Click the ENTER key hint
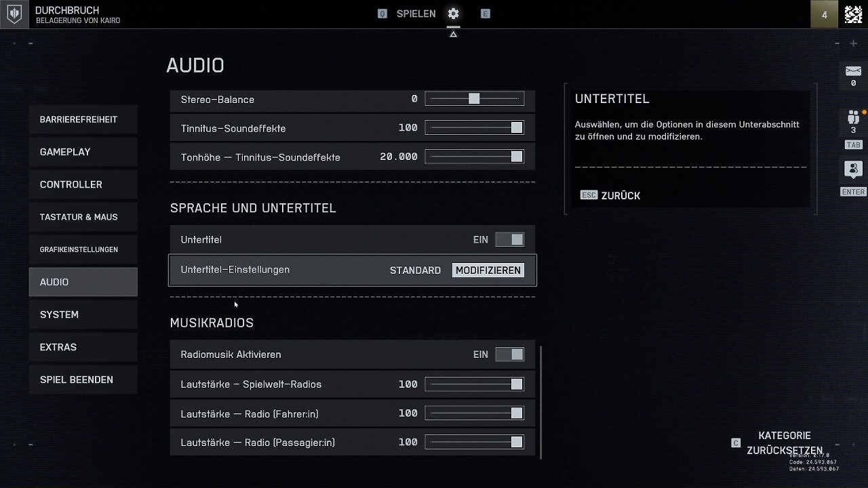The image size is (868, 488). [853, 192]
